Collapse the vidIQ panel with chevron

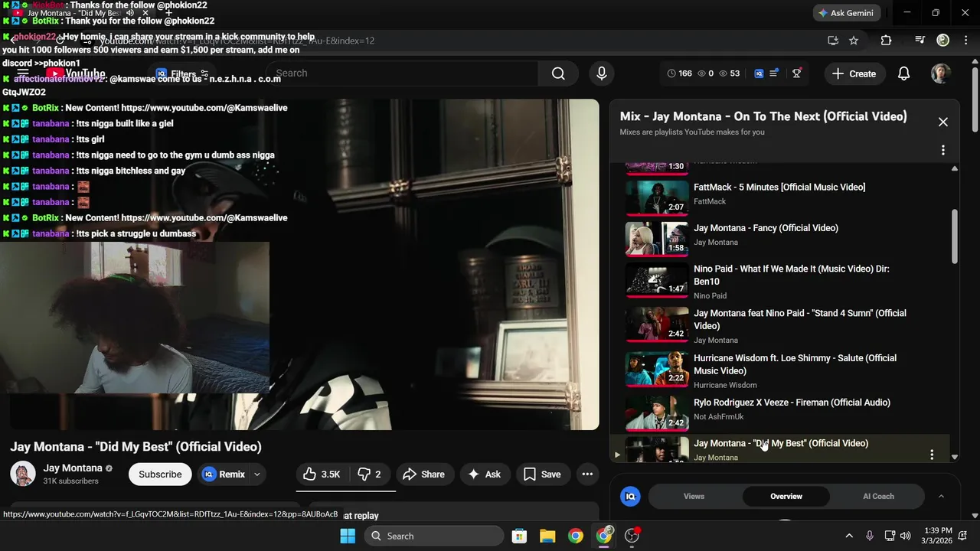click(941, 497)
